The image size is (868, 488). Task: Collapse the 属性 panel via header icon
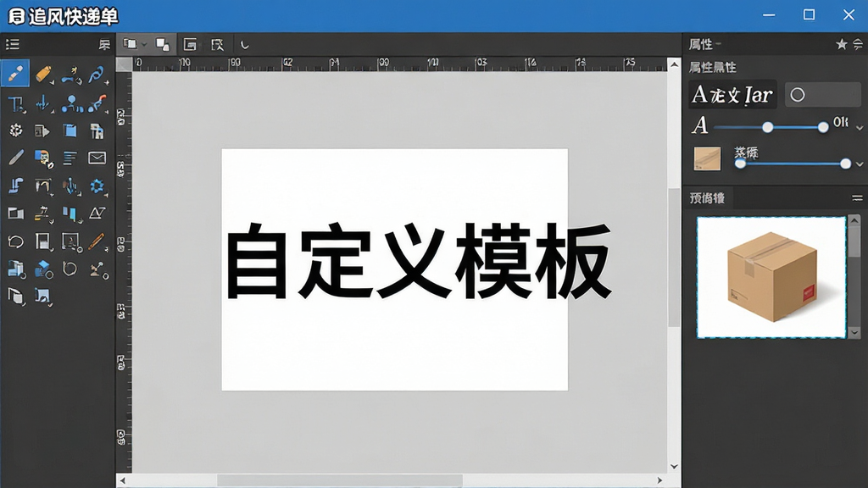point(858,44)
